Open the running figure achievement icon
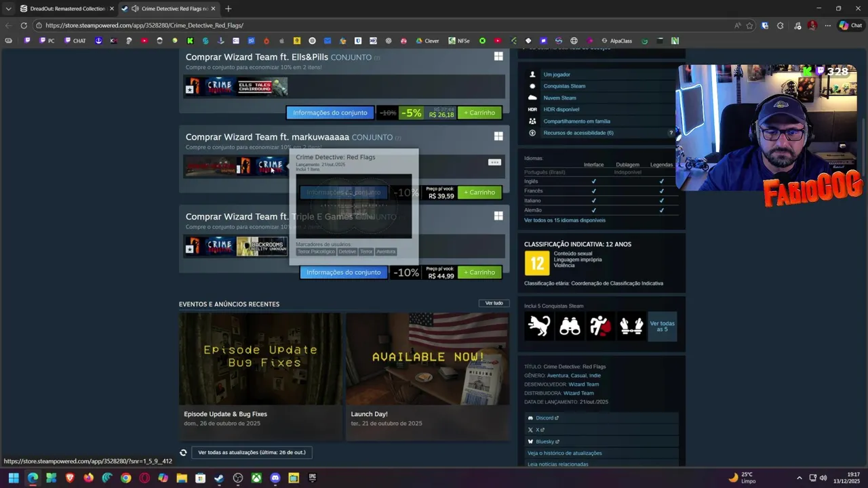 click(x=600, y=326)
